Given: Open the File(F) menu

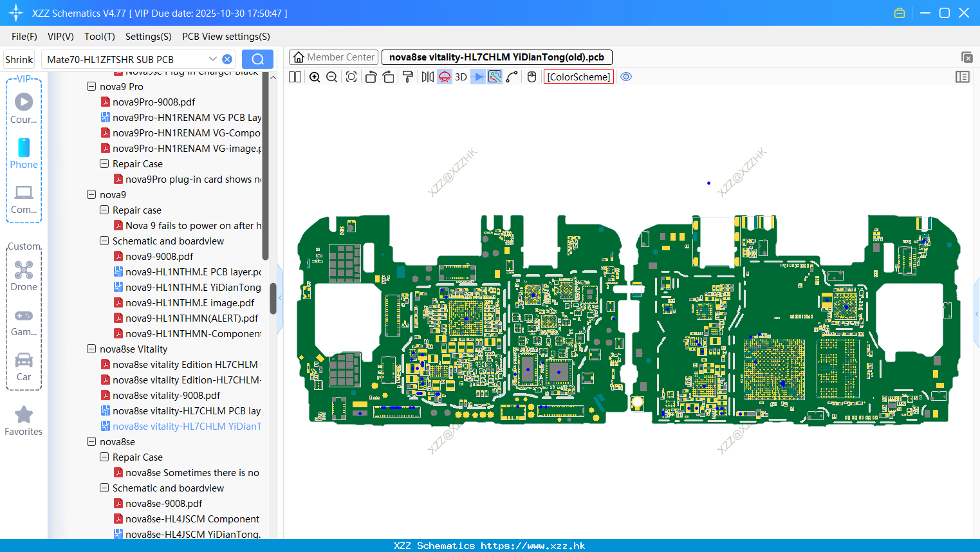Looking at the screenshot, I should point(24,37).
